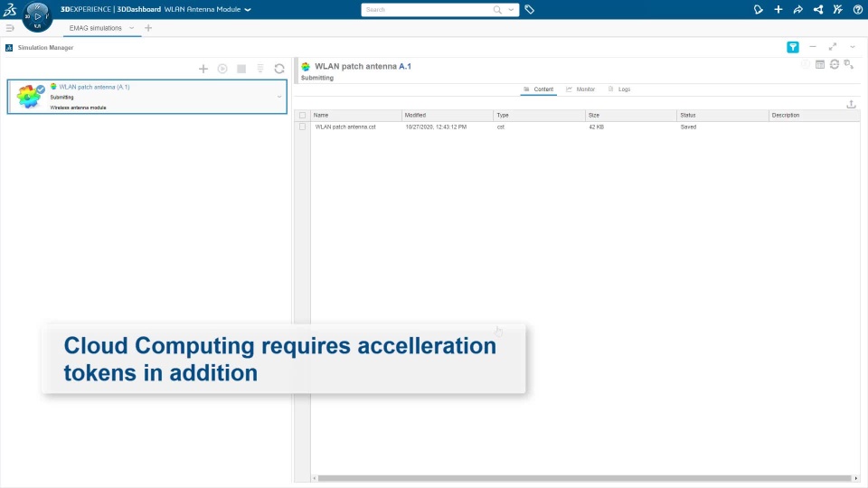Click the copy objects icon in details header
This screenshot has height=488, width=868.
[849, 65]
